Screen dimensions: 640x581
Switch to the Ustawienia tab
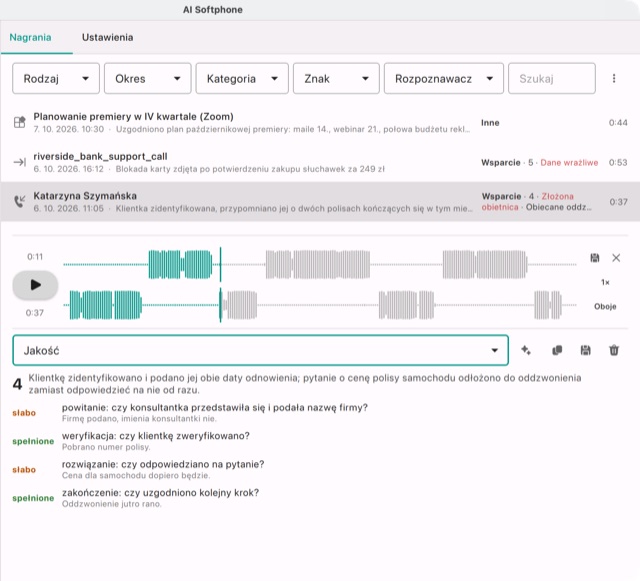pyautogui.click(x=107, y=38)
